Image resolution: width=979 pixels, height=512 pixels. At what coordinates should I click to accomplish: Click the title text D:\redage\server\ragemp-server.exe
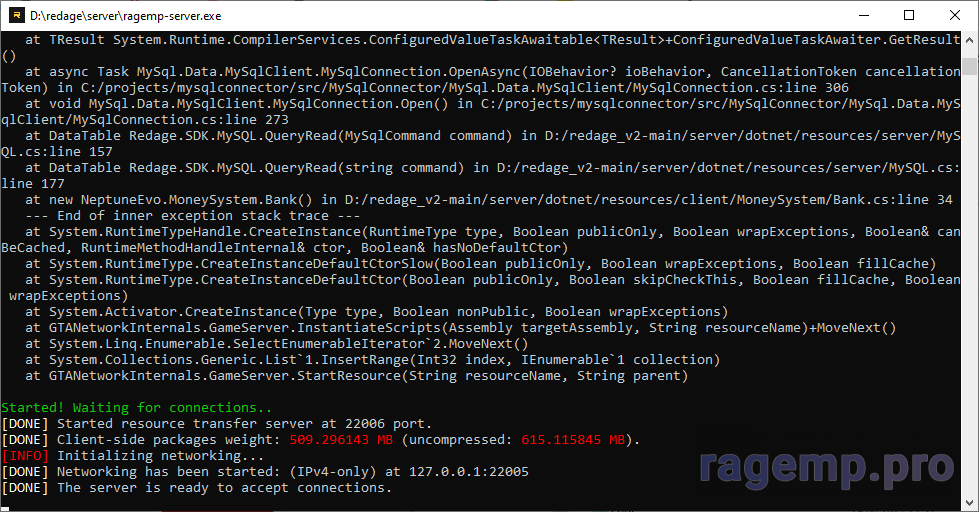click(125, 16)
